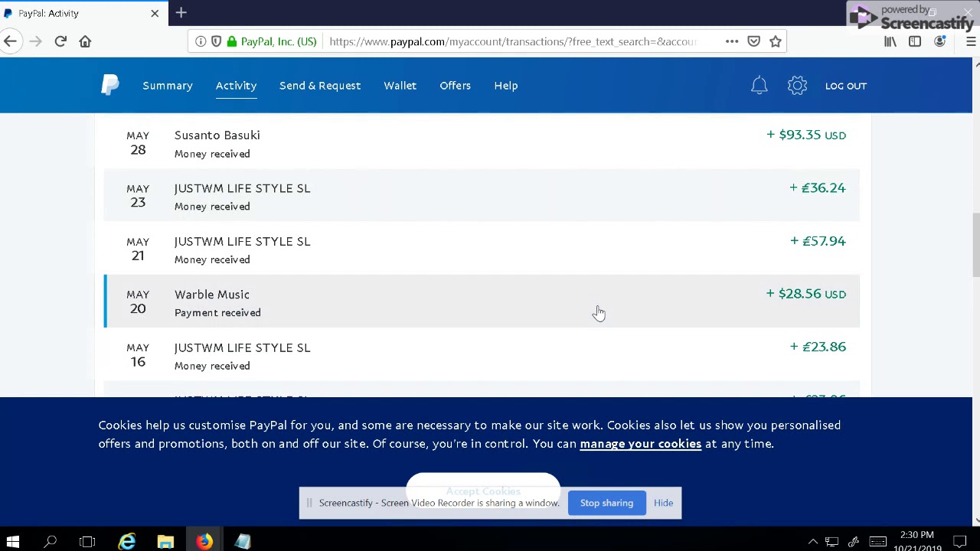The image size is (980, 551).
Task: Reload the page with refresh button
Action: tap(60, 41)
